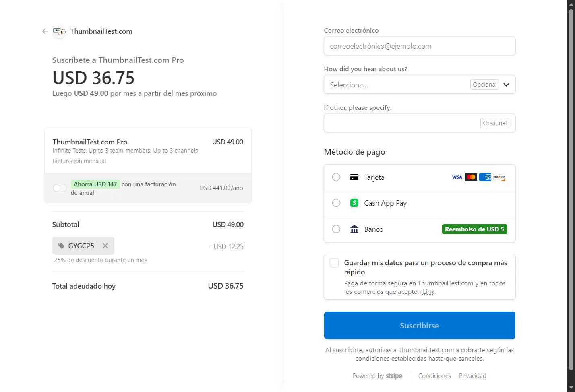Open the 'How did you hear about us?' dropdown
This screenshot has width=575, height=392.
point(420,85)
